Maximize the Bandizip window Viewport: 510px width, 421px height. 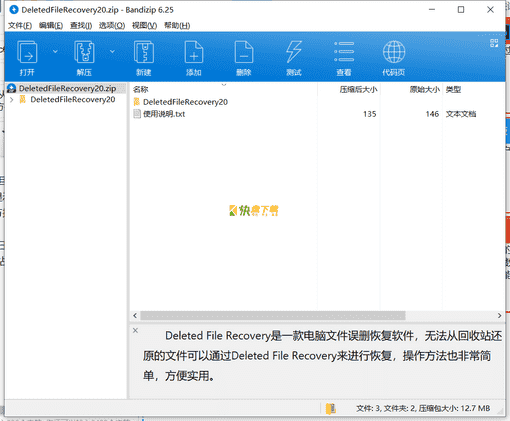tap(461, 10)
